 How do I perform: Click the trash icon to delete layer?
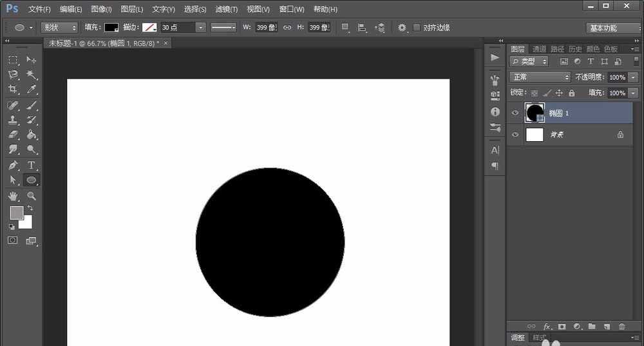(621, 327)
